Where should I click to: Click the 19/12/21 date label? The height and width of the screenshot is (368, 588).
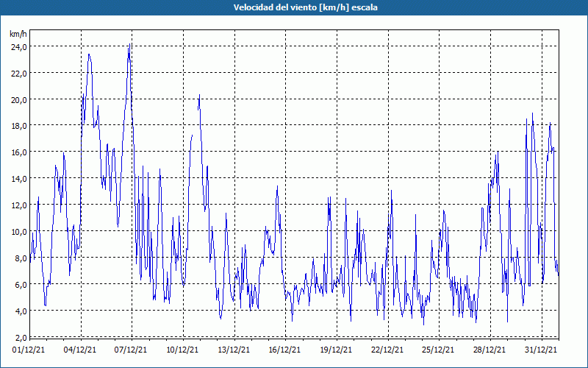[336, 350]
